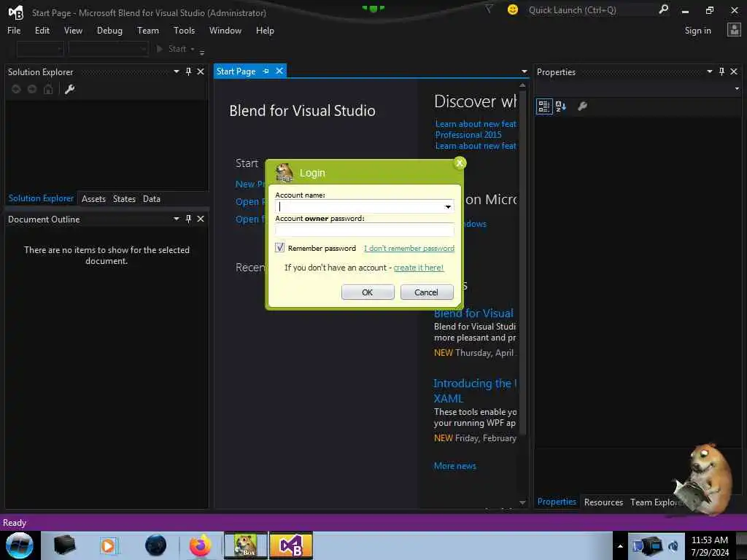Click the Account owner password field
Screen dimensions: 747x560
pyautogui.click(x=365, y=230)
